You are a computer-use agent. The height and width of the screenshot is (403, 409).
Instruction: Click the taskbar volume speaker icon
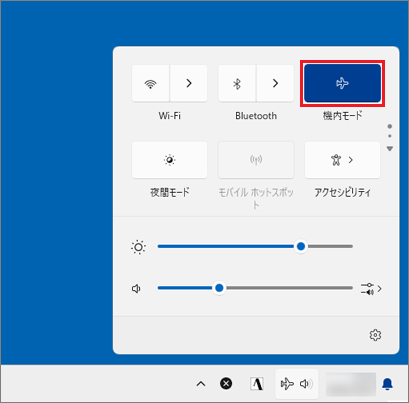point(306,384)
